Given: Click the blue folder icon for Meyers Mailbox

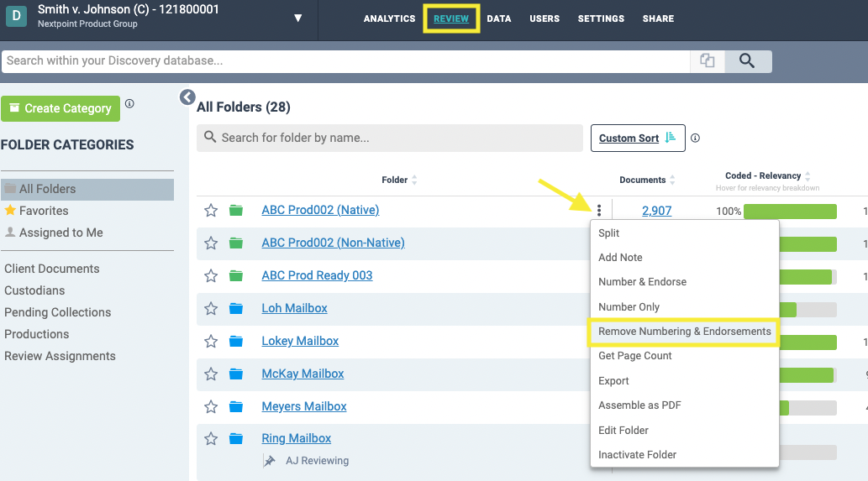Looking at the screenshot, I should 236,407.
